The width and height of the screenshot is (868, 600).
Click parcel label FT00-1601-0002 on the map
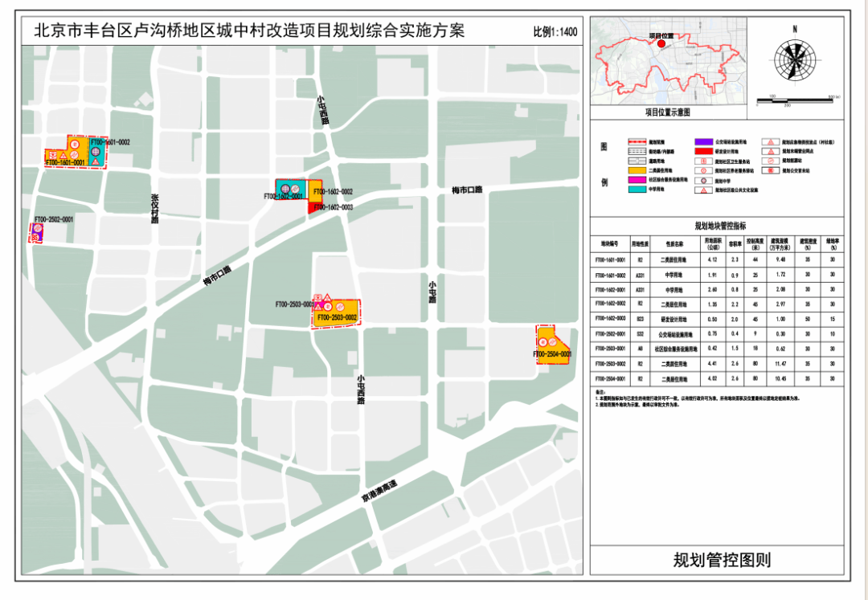coord(110,142)
